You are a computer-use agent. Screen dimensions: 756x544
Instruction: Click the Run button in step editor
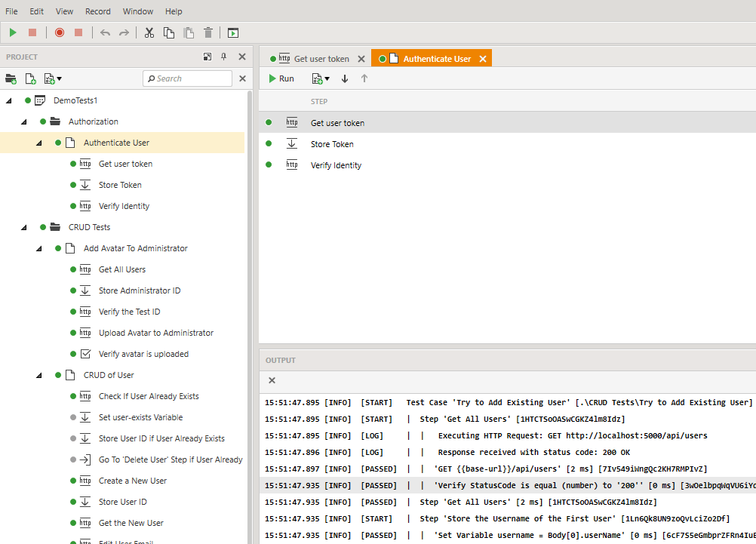point(281,78)
